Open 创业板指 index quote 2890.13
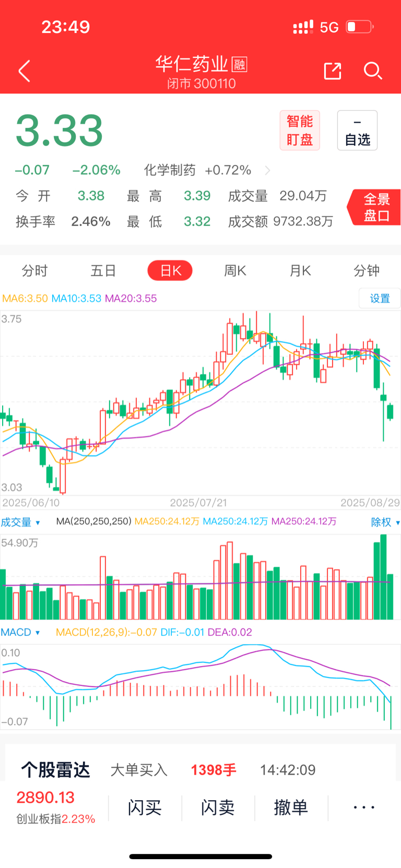Screen dimensions: 401x868 (55, 807)
